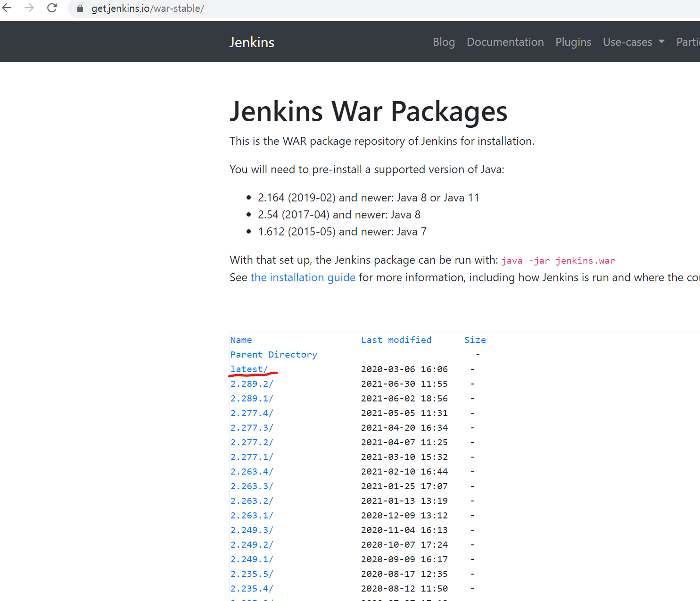Reload the page with the refresh icon
The width and height of the screenshot is (700, 601).
point(52,8)
